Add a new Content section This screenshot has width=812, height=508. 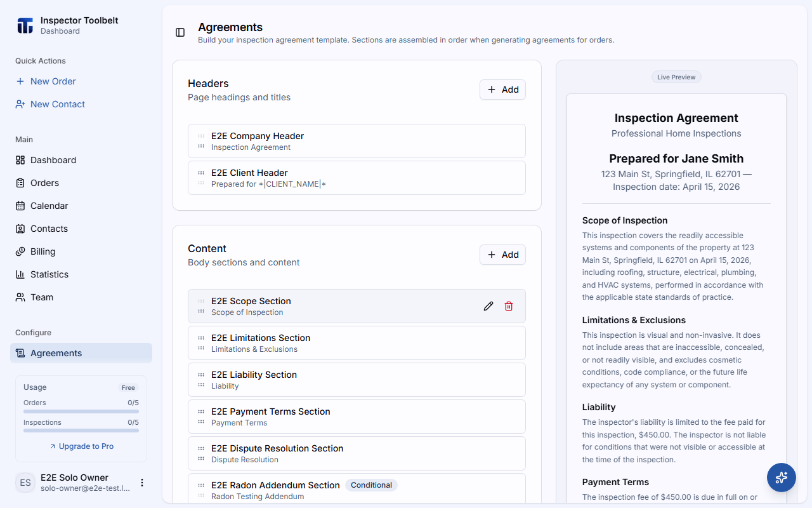pyautogui.click(x=502, y=255)
